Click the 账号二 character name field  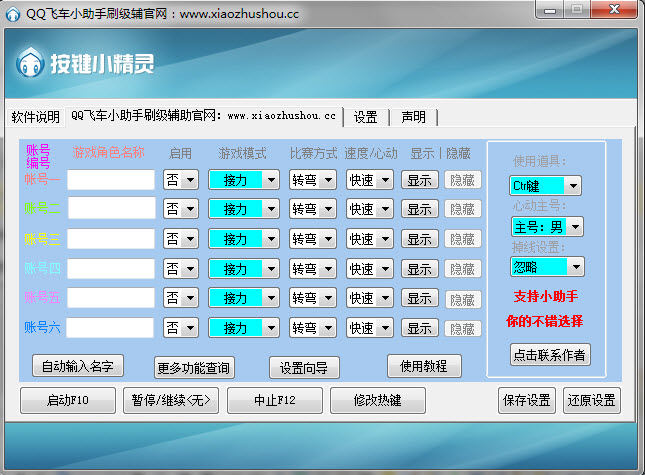point(111,208)
